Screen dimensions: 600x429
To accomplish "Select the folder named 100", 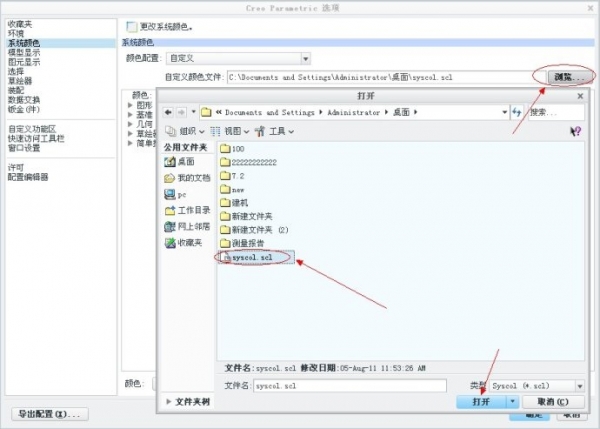I will pyautogui.click(x=232, y=148).
